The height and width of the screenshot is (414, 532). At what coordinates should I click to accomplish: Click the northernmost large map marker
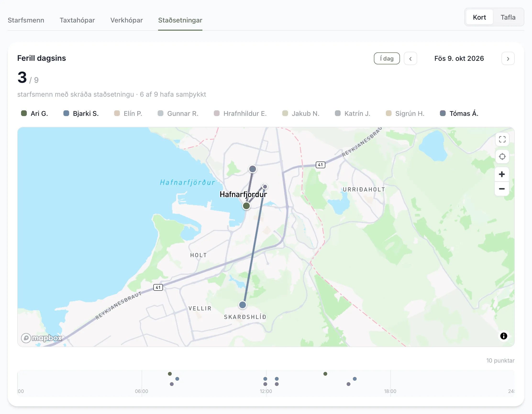click(252, 169)
